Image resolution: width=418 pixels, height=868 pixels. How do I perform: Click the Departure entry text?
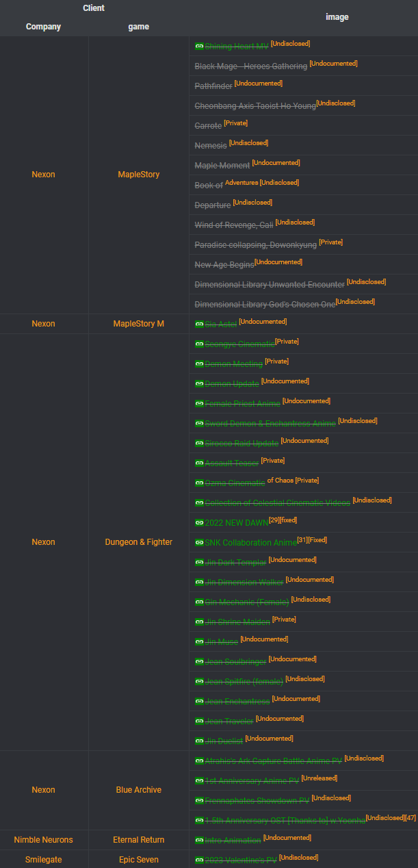tap(213, 205)
